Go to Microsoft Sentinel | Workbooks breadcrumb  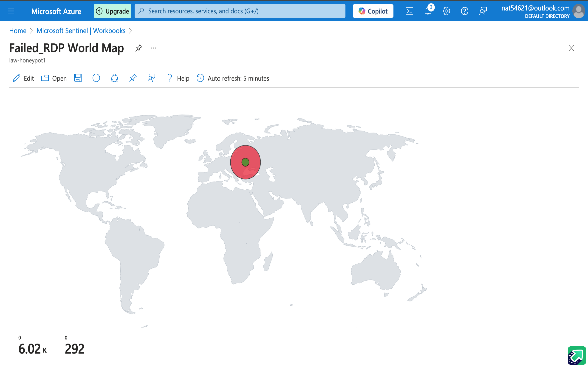click(x=81, y=31)
